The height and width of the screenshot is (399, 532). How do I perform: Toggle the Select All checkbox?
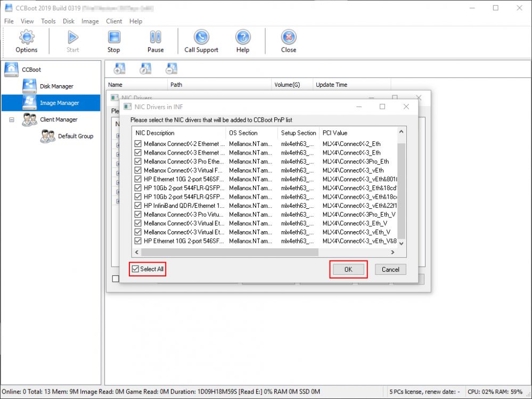click(x=135, y=269)
